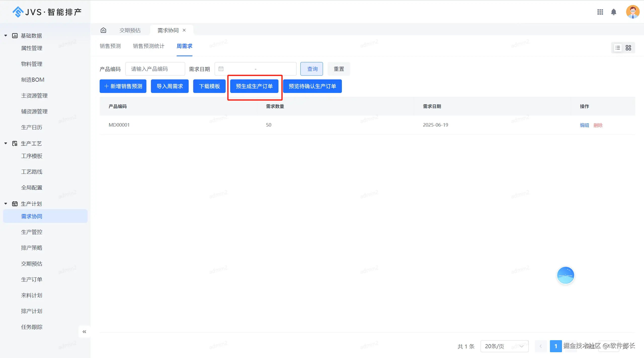The height and width of the screenshot is (358, 644).
Task: Switch to list view icon
Action: [x=618, y=48]
